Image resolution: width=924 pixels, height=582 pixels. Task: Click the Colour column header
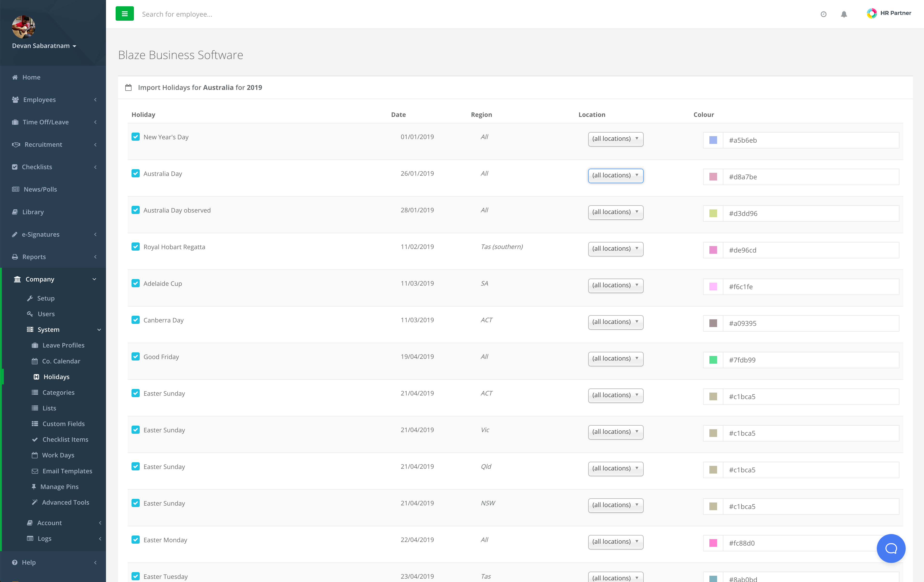click(703, 114)
